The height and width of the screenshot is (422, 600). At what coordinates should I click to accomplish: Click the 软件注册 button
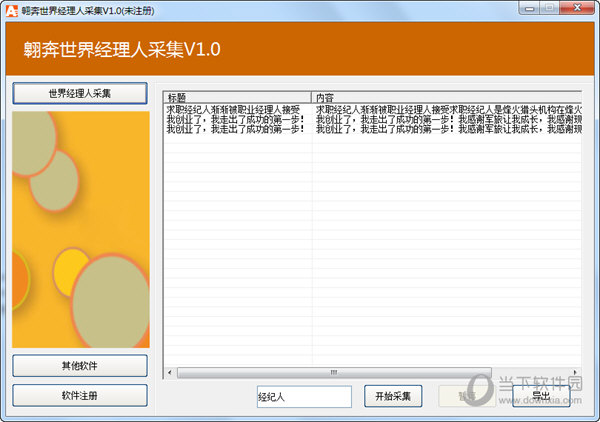80,395
